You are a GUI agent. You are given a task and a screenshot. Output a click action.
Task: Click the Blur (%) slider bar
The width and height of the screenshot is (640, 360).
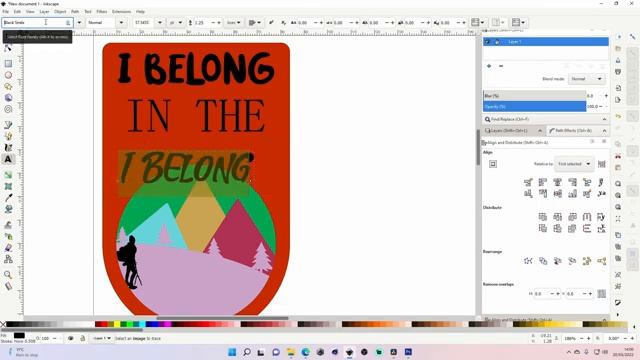point(535,96)
